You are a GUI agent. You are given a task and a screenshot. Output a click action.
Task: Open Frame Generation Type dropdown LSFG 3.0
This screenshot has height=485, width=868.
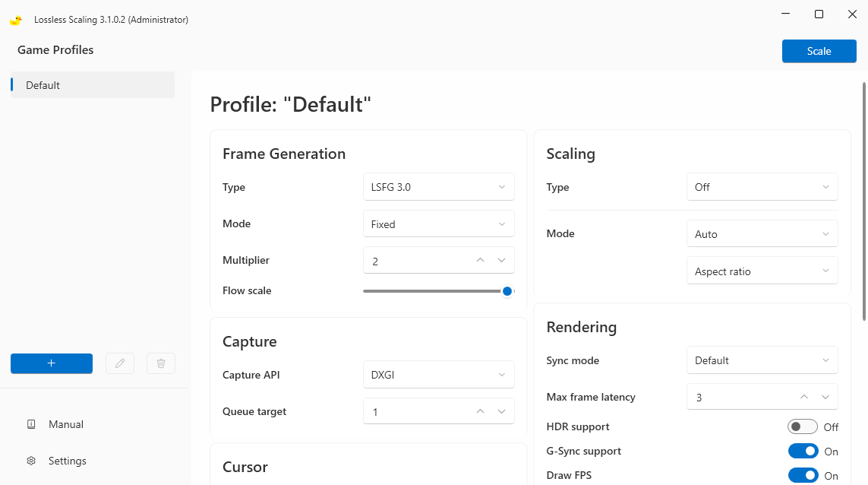point(438,187)
